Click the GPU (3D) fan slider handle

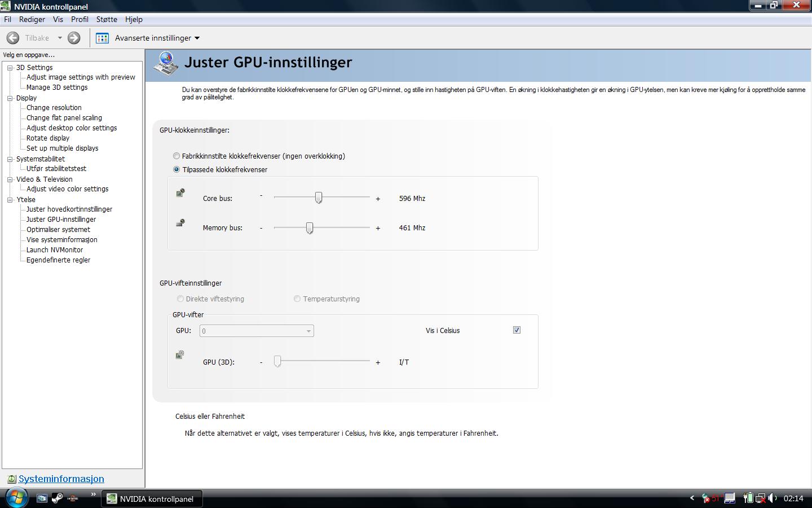(x=277, y=361)
